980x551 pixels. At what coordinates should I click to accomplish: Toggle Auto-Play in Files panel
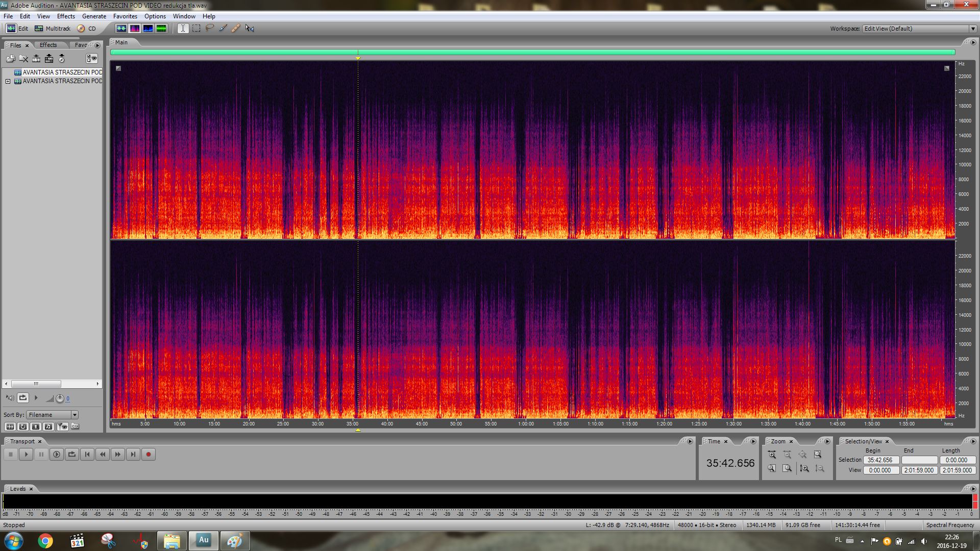[10, 398]
